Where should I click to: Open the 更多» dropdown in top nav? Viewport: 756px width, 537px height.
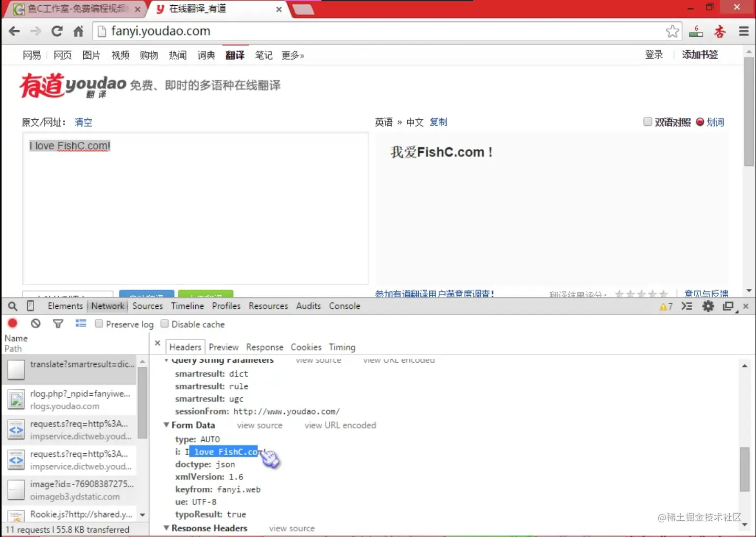click(293, 55)
